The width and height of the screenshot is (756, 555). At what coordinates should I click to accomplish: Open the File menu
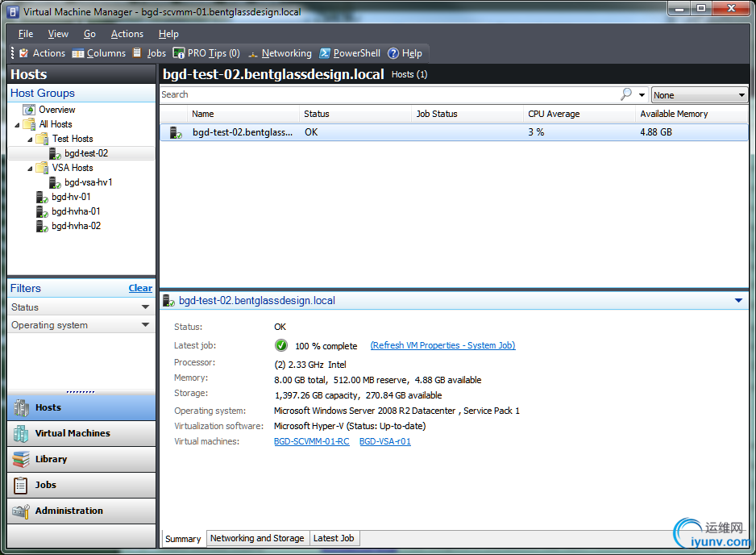pos(26,34)
